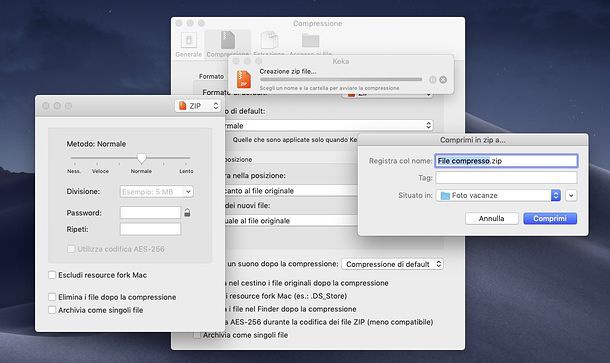Click the Creazione zip file progress bar
Viewport: 610px width, 363px height.
pyautogui.click(x=341, y=79)
